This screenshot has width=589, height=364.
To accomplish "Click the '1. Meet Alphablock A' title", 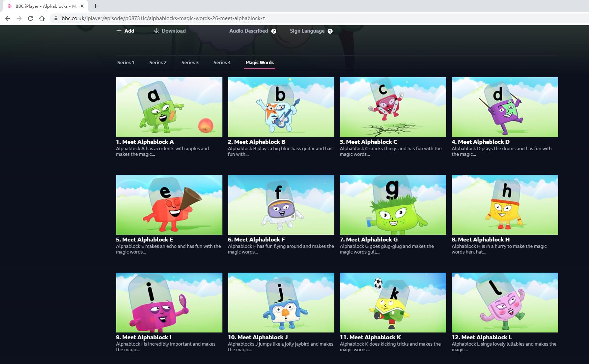I will coord(145,142).
